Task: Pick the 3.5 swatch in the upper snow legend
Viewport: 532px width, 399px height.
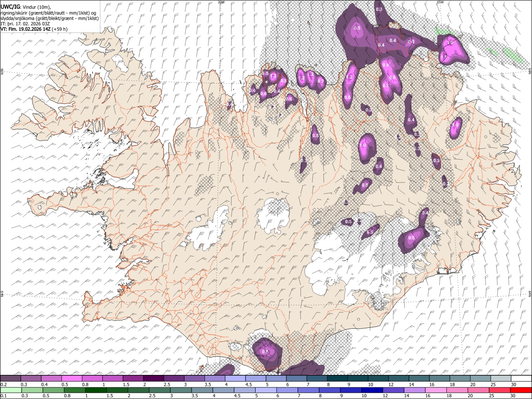Action: 215,378
